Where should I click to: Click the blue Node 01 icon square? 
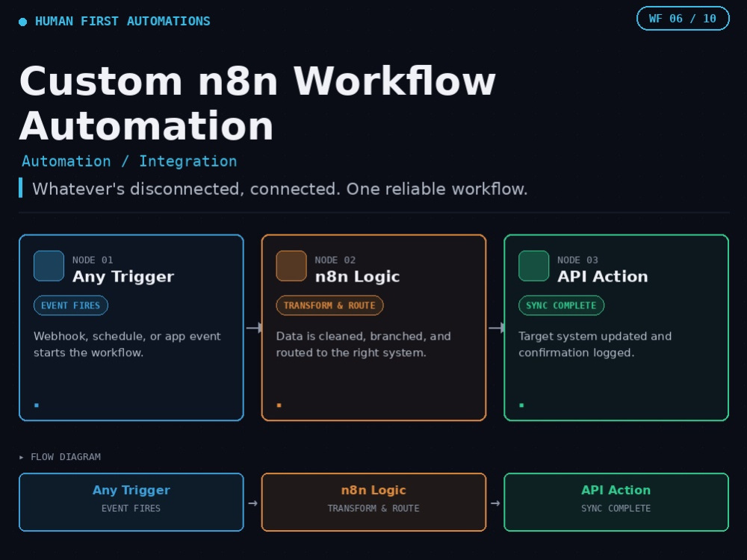49,266
